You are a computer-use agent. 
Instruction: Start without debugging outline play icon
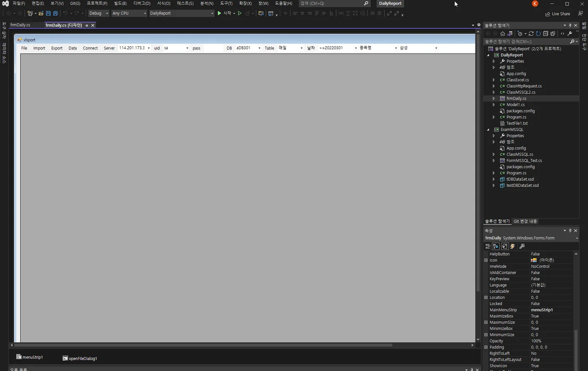point(240,13)
